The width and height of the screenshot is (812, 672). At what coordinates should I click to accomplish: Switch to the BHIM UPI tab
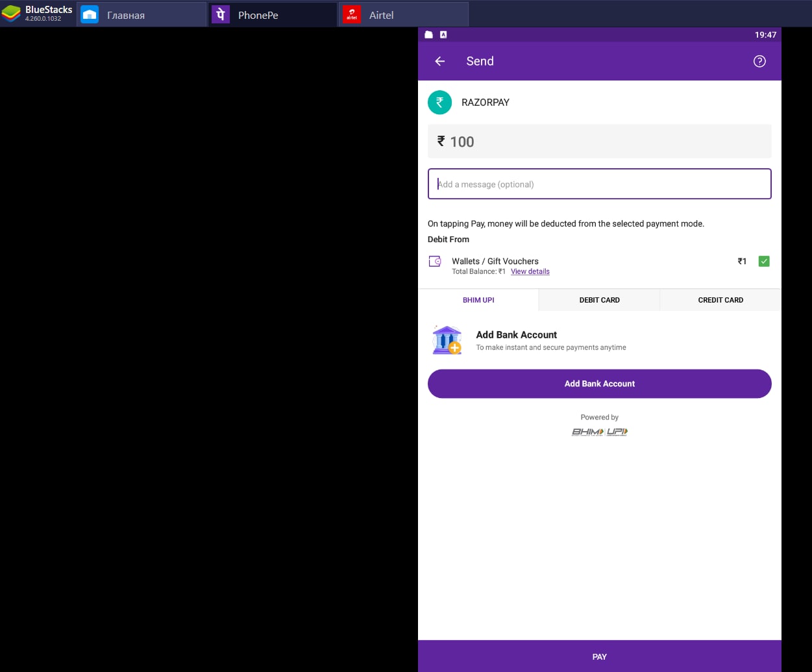tap(478, 300)
